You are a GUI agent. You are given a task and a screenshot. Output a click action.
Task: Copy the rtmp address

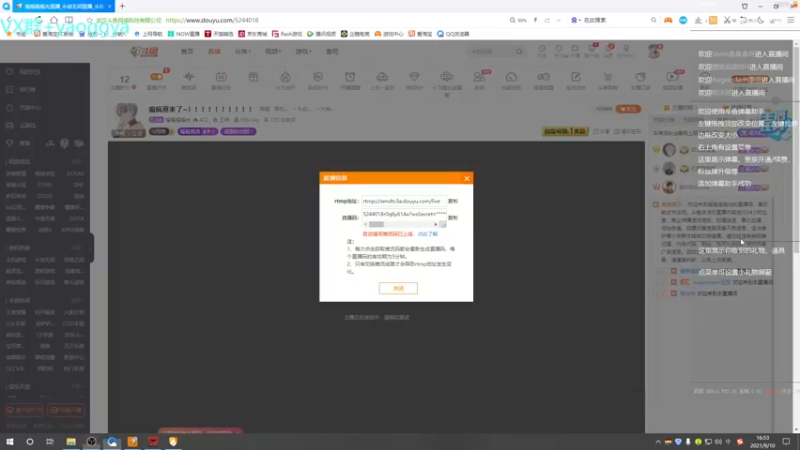(x=453, y=201)
